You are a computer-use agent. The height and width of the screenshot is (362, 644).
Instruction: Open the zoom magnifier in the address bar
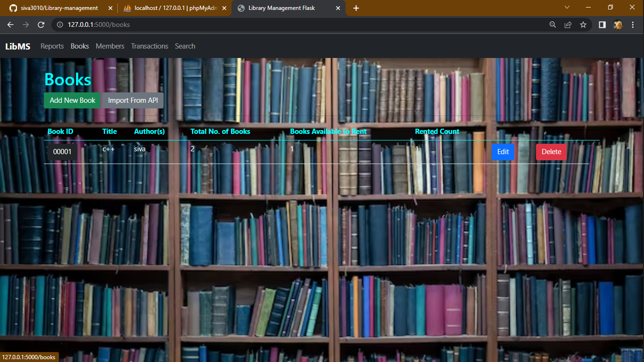(x=552, y=25)
